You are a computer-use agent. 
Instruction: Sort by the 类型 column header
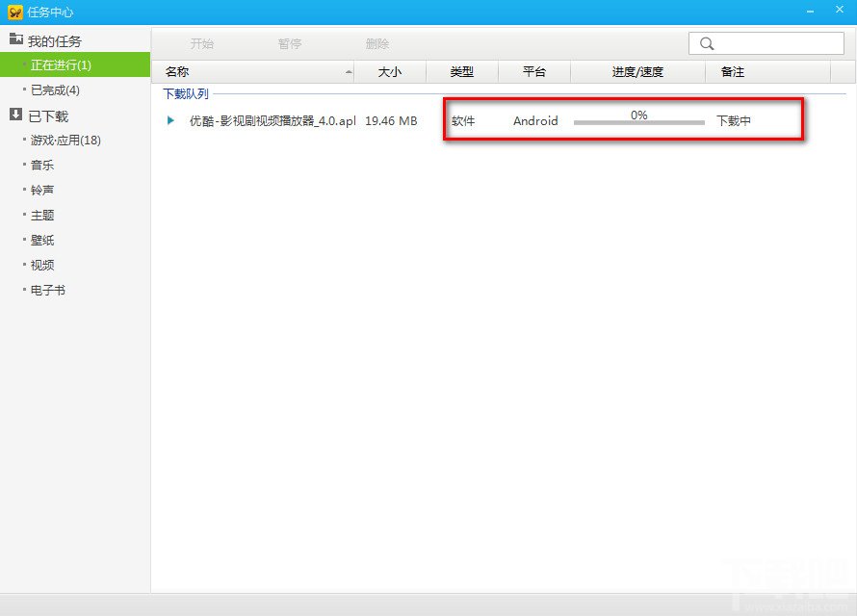(x=462, y=72)
